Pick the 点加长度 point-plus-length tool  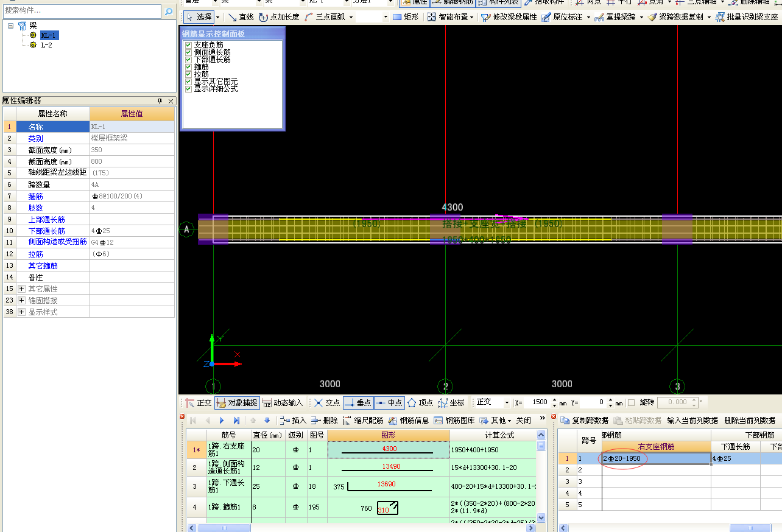(x=279, y=17)
